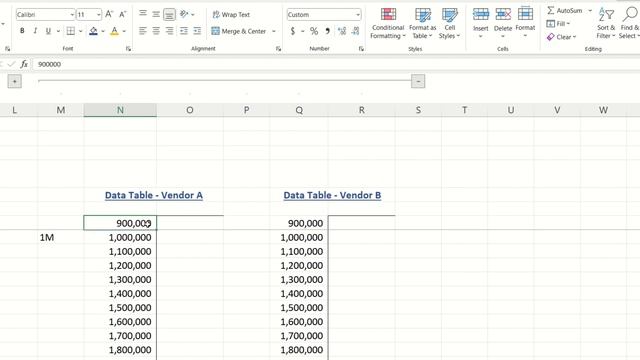The width and height of the screenshot is (640, 360).
Task: Expand Borders dropdown arrow
Action: 80,31
